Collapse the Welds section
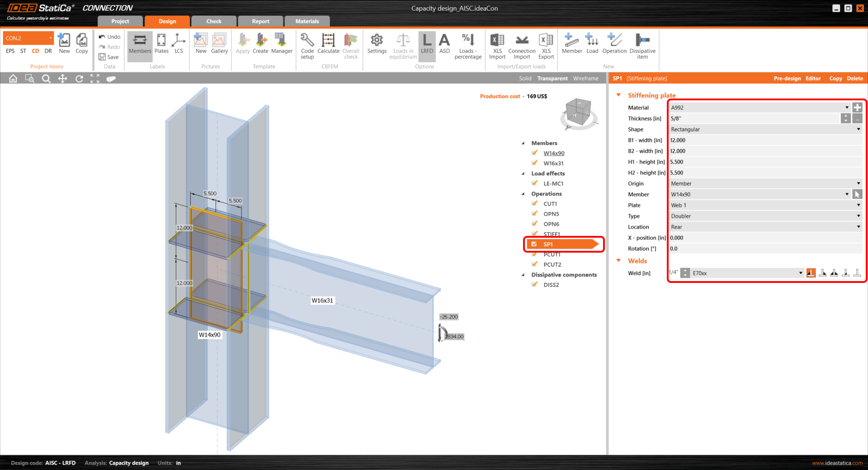868x470 pixels. pos(618,261)
